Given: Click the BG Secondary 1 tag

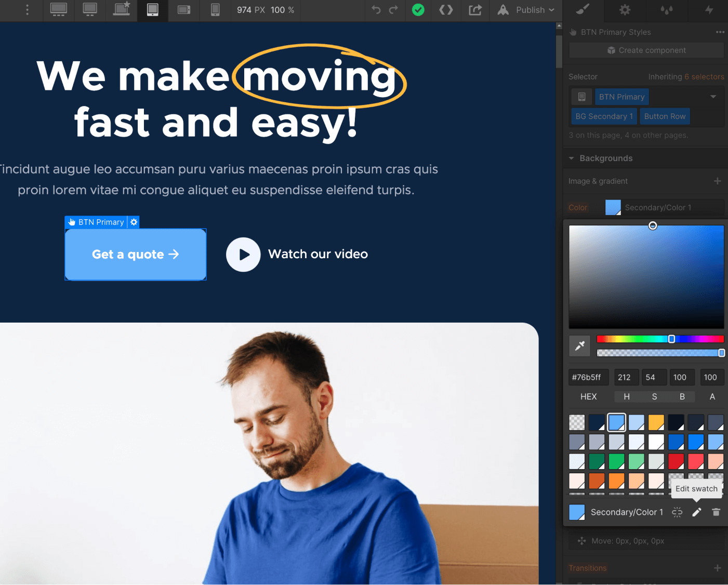Looking at the screenshot, I should tap(603, 116).
